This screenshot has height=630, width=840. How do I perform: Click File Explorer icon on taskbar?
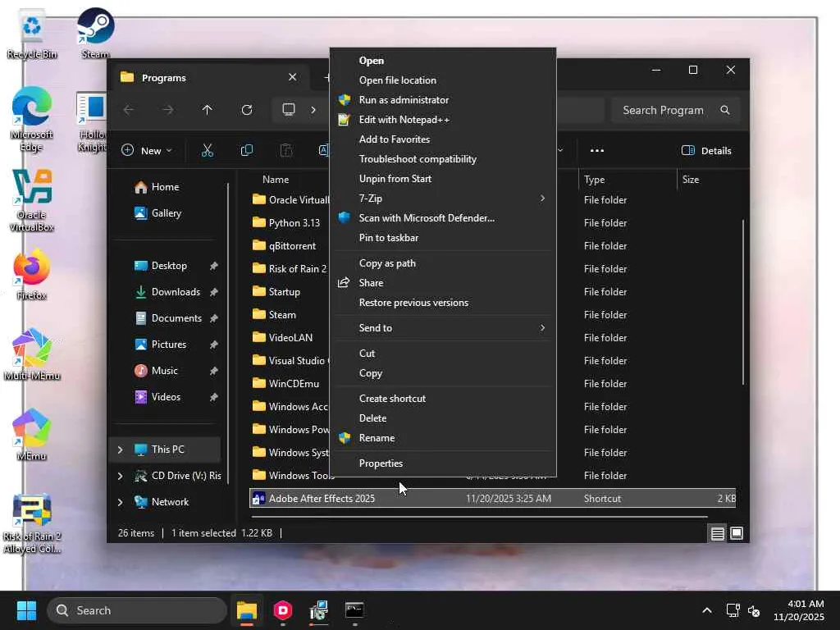(x=247, y=610)
